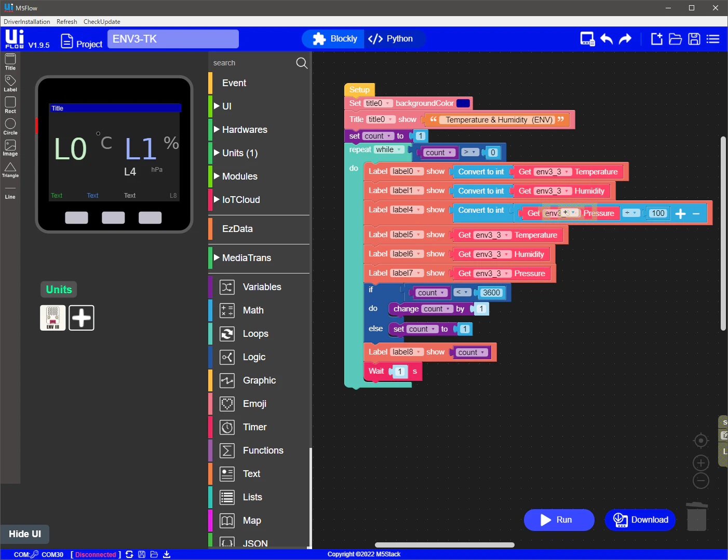The width and height of the screenshot is (728, 560).
Task: Open the DriverInstallation menu
Action: click(x=27, y=22)
